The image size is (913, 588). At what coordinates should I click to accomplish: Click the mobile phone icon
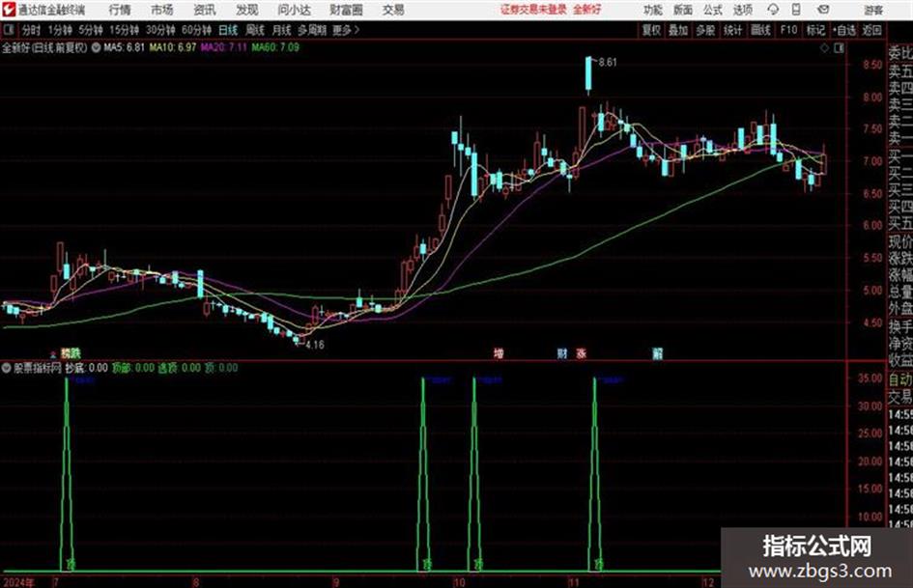click(796, 10)
